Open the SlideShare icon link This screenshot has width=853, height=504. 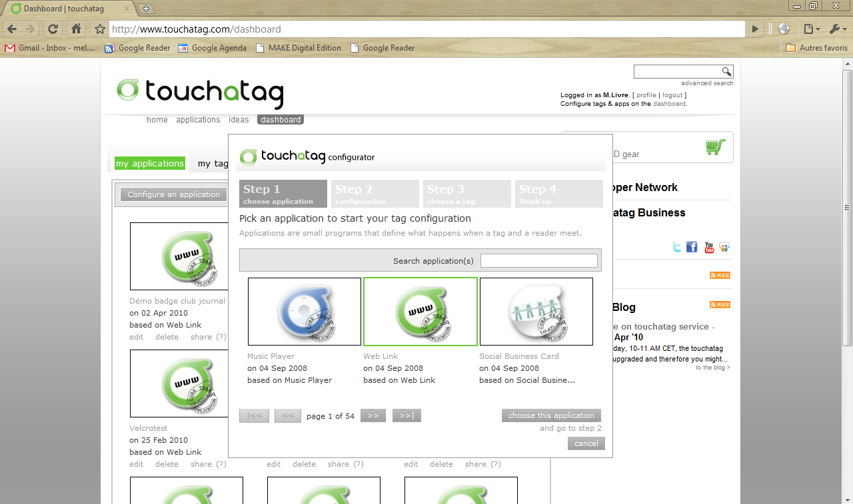(724, 247)
